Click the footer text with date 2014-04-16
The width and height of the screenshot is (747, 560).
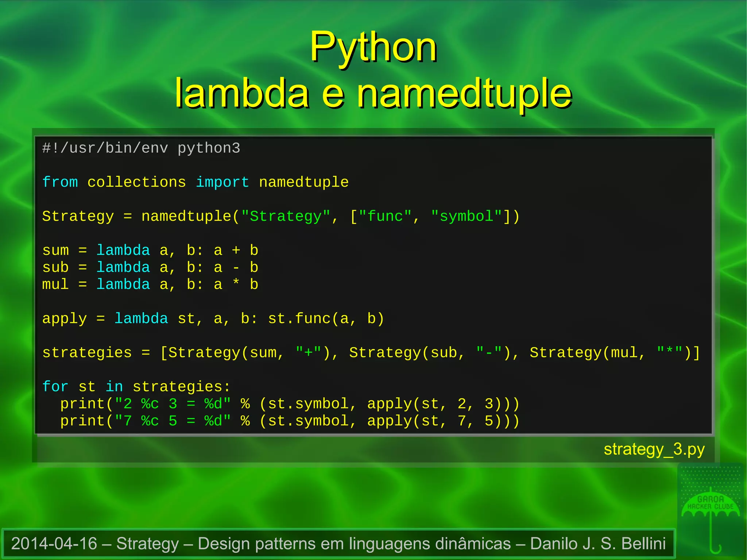pyautogui.click(x=338, y=544)
